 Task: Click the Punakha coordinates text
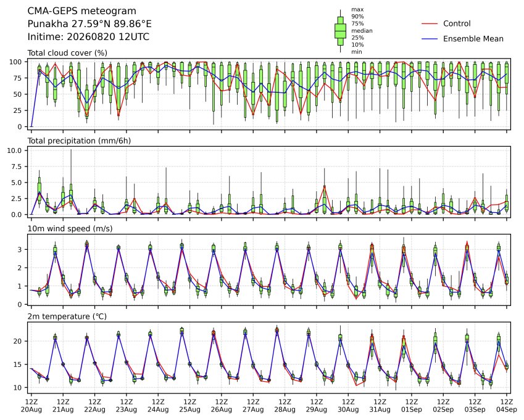point(89,24)
